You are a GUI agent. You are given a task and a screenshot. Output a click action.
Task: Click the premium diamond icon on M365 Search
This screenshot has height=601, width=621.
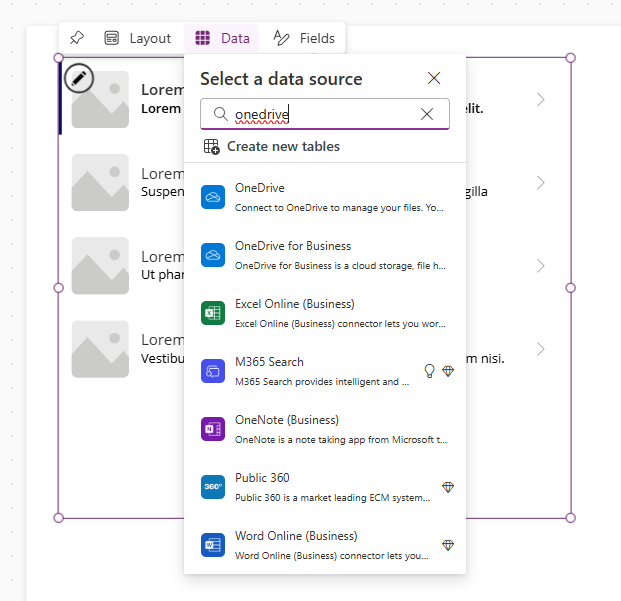(448, 371)
